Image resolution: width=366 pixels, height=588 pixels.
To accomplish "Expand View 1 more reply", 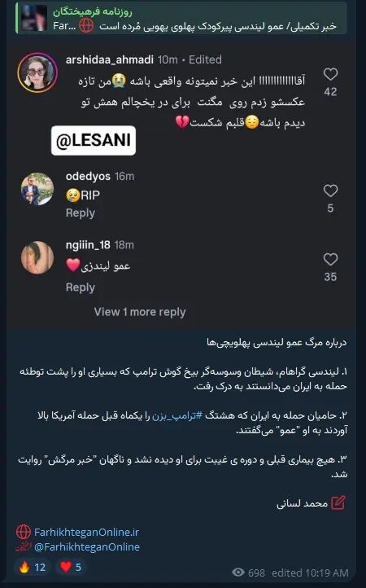I will point(140,312).
